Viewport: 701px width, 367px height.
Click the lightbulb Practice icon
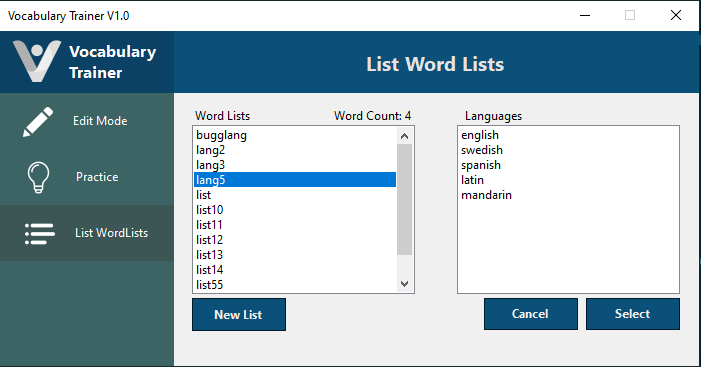tap(38, 177)
